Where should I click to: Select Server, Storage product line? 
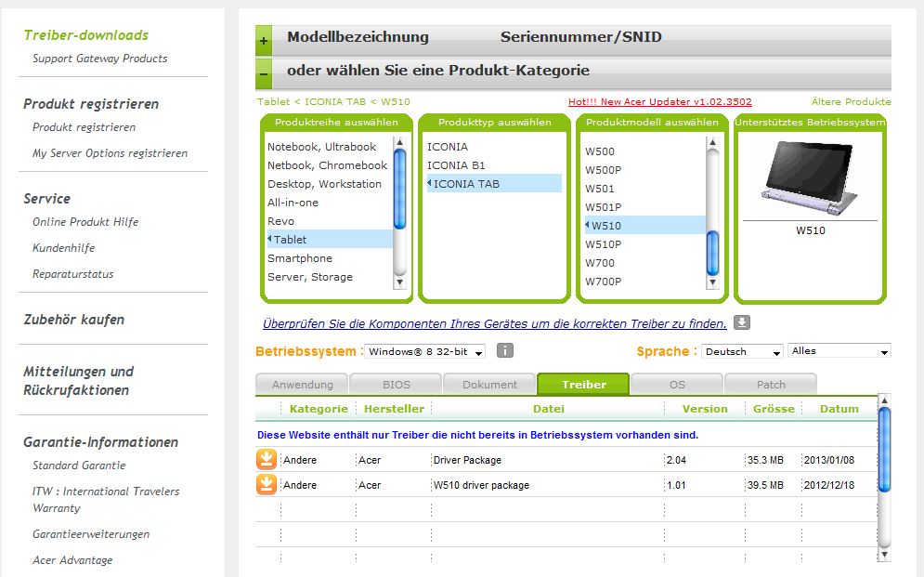[310, 276]
